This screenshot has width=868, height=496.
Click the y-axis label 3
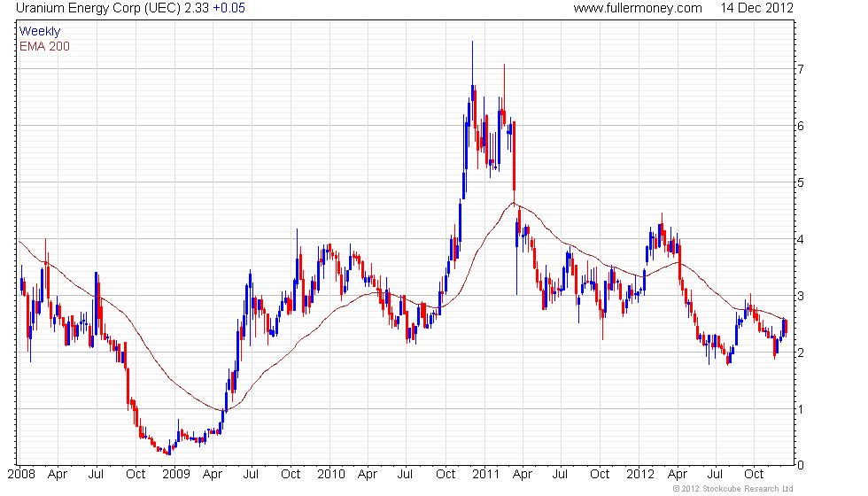click(801, 296)
